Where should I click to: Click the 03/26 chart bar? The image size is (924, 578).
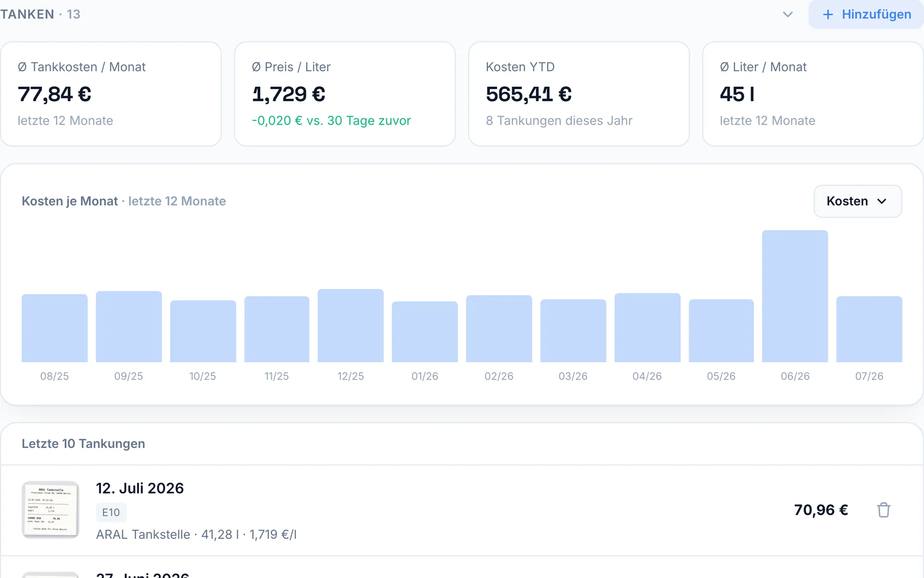573,331
